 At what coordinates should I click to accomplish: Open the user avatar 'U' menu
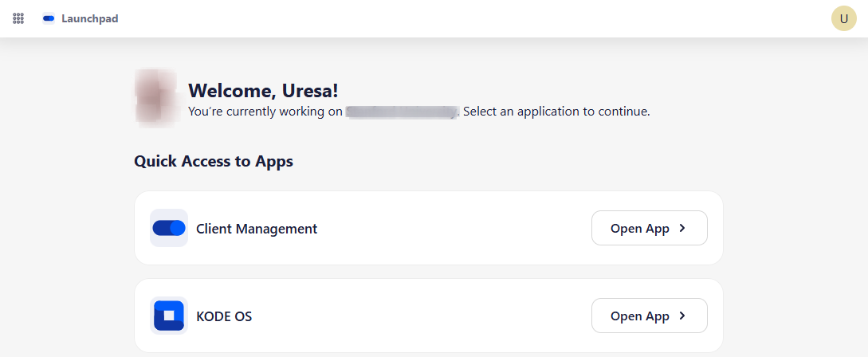pos(843,18)
